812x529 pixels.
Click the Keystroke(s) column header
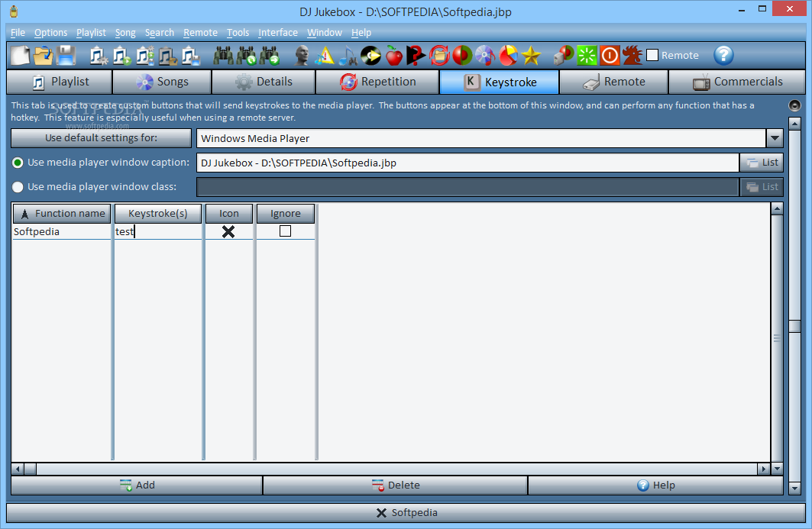[x=158, y=214]
